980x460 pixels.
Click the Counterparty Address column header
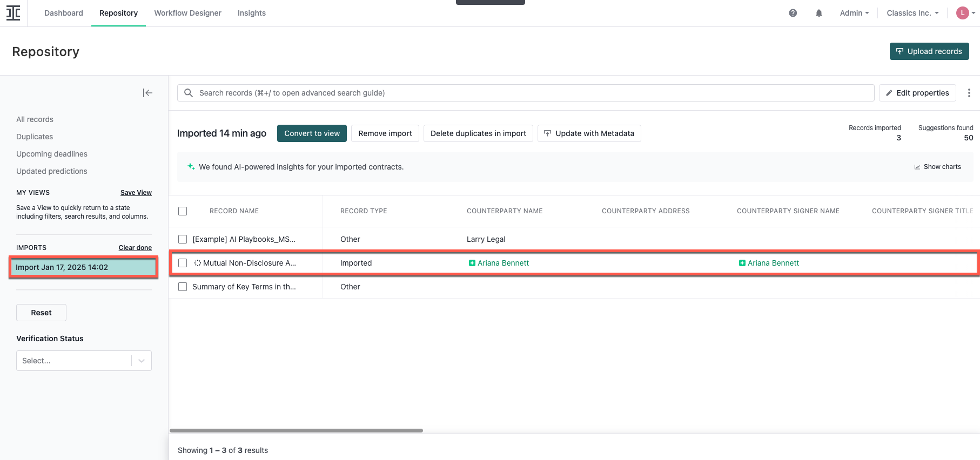coord(646,211)
